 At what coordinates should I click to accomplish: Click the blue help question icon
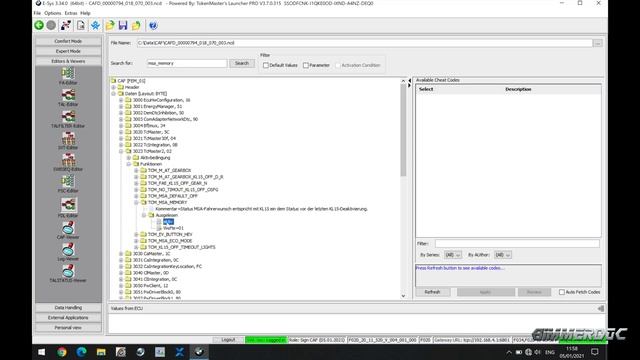pos(153,25)
